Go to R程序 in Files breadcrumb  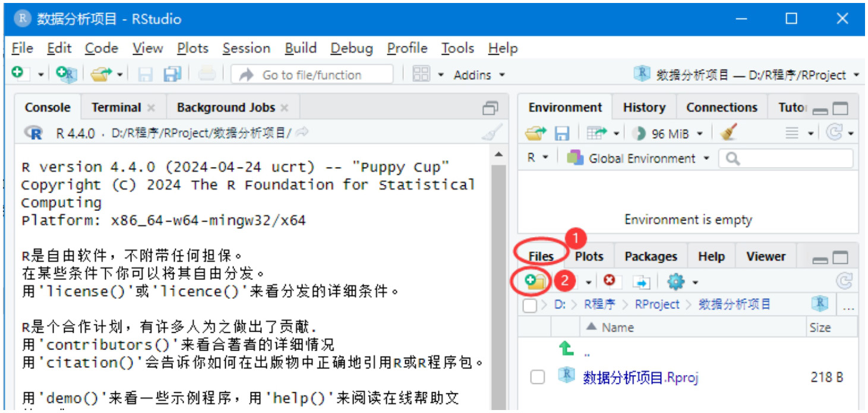click(x=599, y=304)
